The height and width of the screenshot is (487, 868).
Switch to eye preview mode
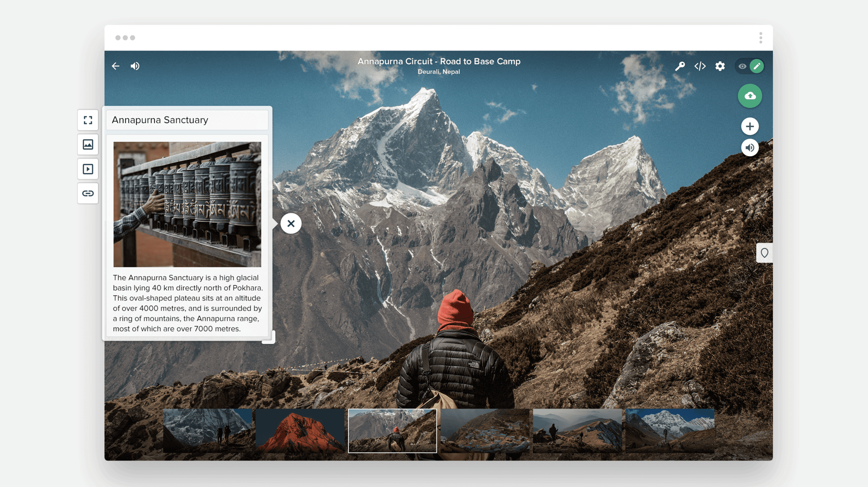coord(742,66)
